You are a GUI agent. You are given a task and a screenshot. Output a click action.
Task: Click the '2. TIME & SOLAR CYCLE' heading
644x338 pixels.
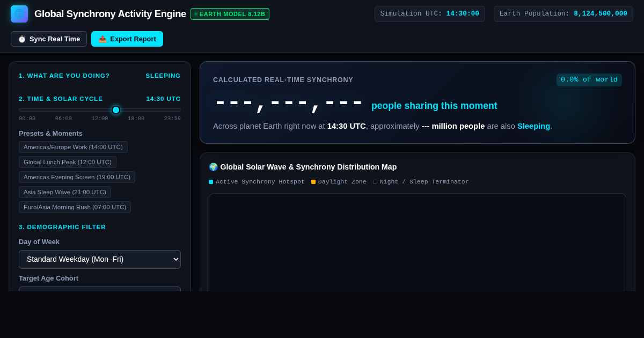[x=61, y=99]
